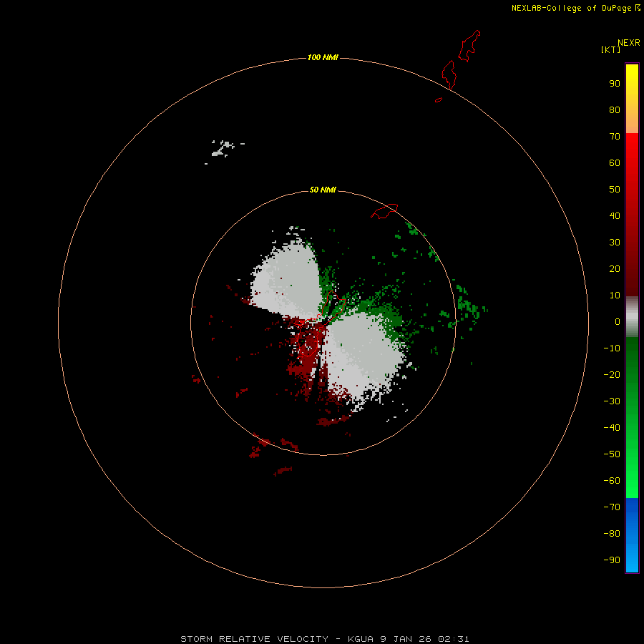The height and width of the screenshot is (644, 644).
Task: Click the -30 value on velocity scale
Action: click(612, 401)
